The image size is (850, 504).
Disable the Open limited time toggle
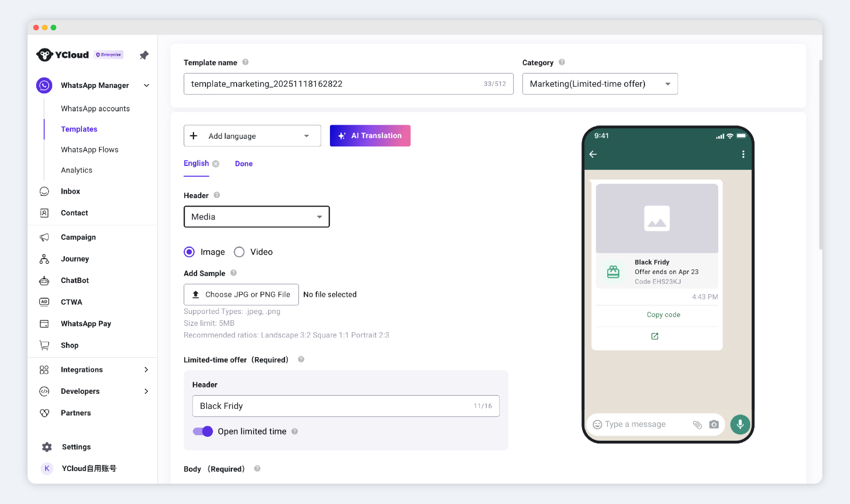pyautogui.click(x=203, y=431)
